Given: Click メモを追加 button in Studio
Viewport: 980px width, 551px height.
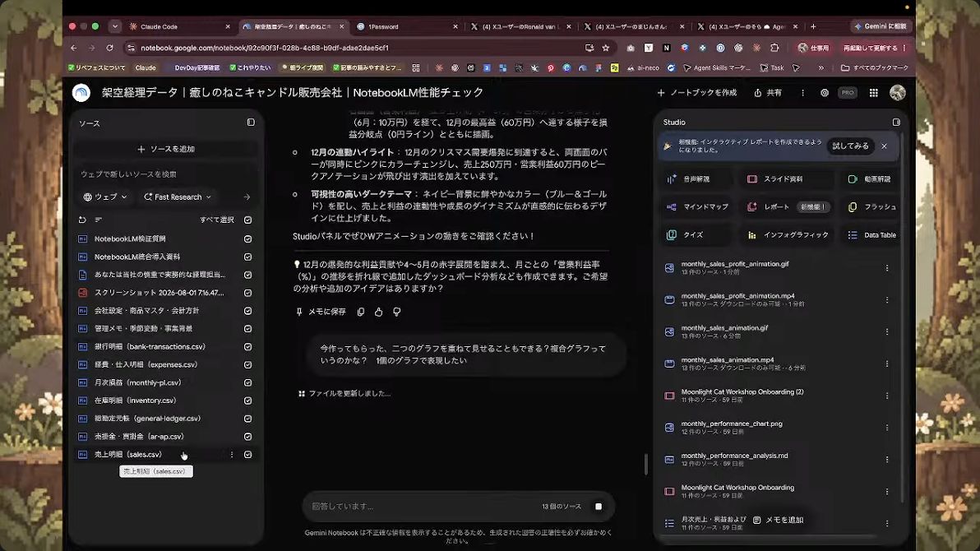Looking at the screenshot, I should 778,520.
